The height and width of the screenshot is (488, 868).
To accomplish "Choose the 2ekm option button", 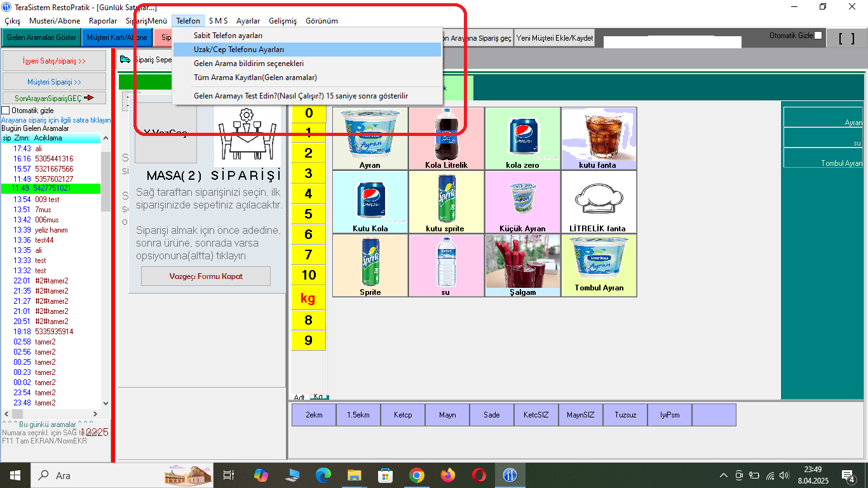I will 314,415.
